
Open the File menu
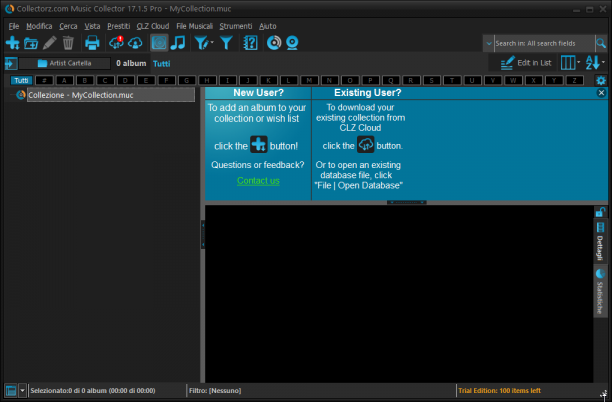pos(14,26)
